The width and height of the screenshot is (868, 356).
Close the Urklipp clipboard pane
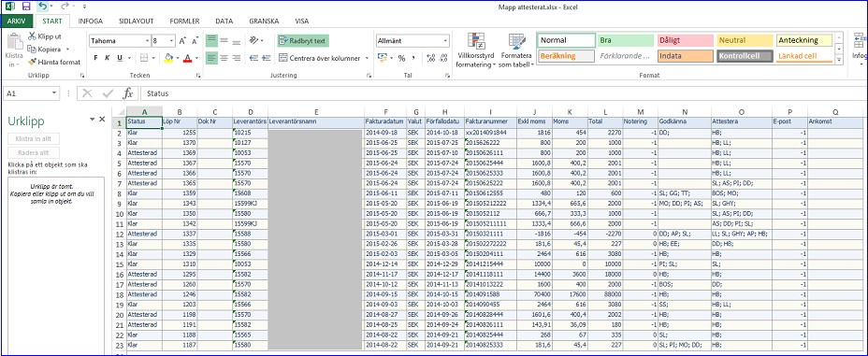(102, 120)
